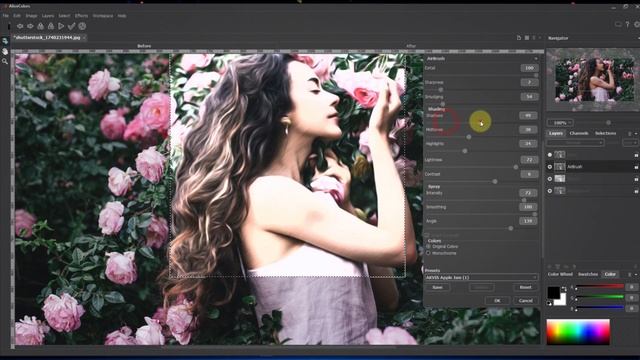640x360 pixels.
Task: Click the lock icon on the bottom layer row
Action: pos(636,191)
